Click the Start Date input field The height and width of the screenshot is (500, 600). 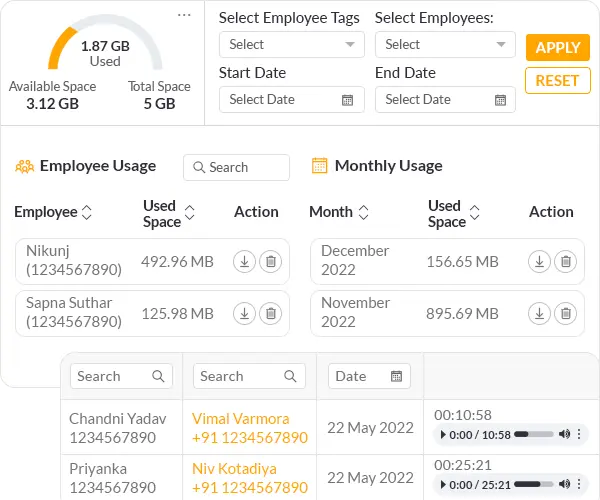click(x=292, y=99)
